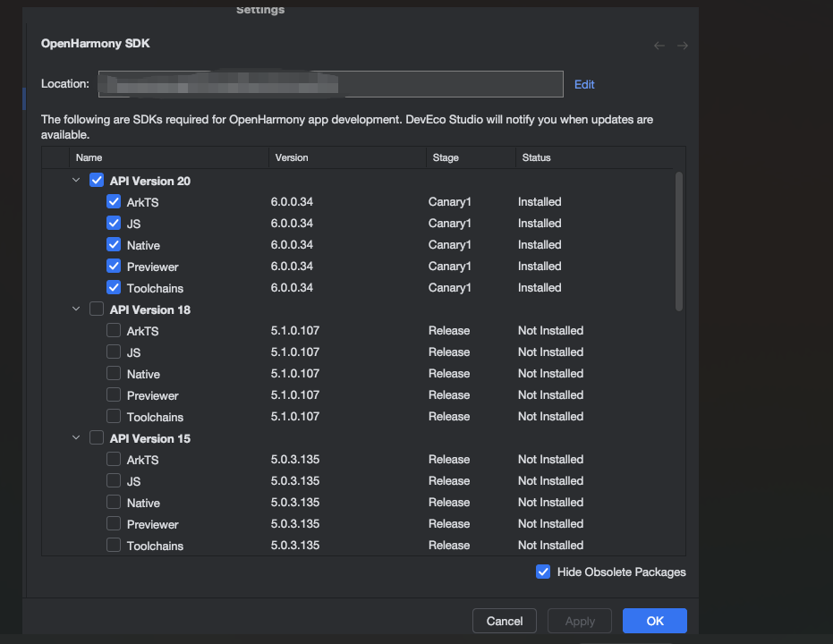Viewport: 833px width, 644px height.
Task: Check the API Version 15 checkbox
Action: pyautogui.click(x=97, y=438)
